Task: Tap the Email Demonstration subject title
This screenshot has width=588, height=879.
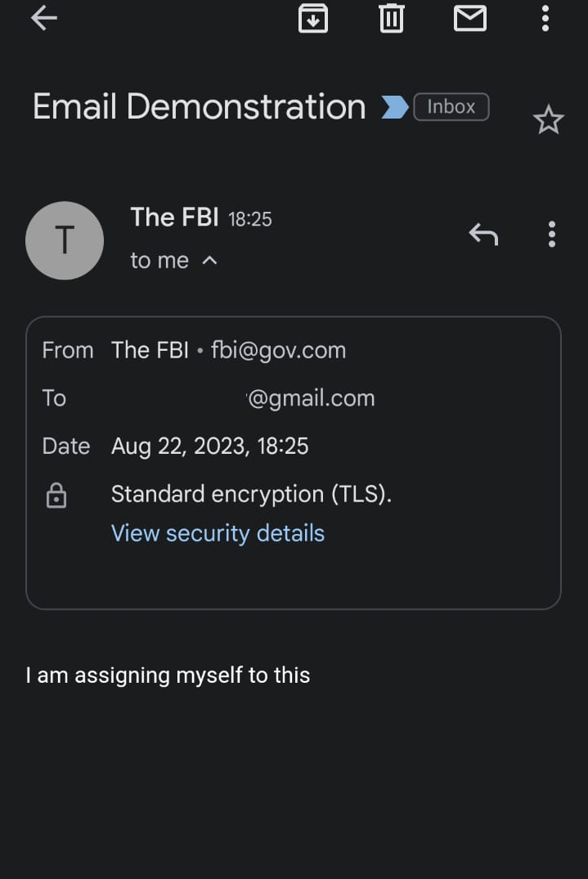Action: pos(199,106)
